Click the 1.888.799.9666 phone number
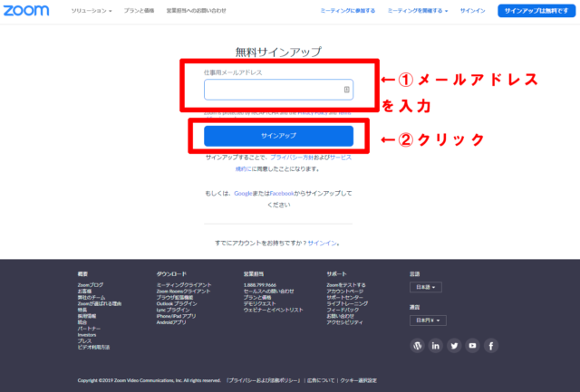The image size is (580, 392). pos(260,285)
